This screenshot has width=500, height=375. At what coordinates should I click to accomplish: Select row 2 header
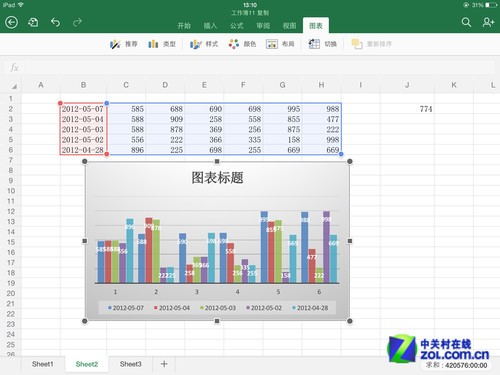click(x=11, y=109)
